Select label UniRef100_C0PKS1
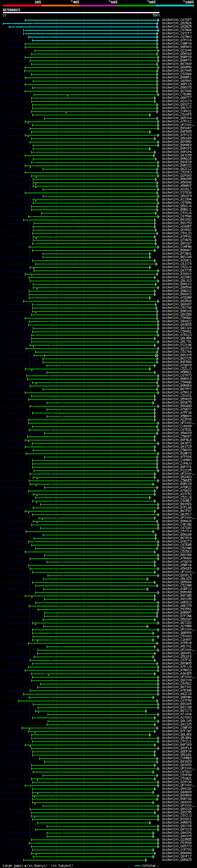Image resolution: width=197 pixels, height=868 pixels. pos(177,111)
